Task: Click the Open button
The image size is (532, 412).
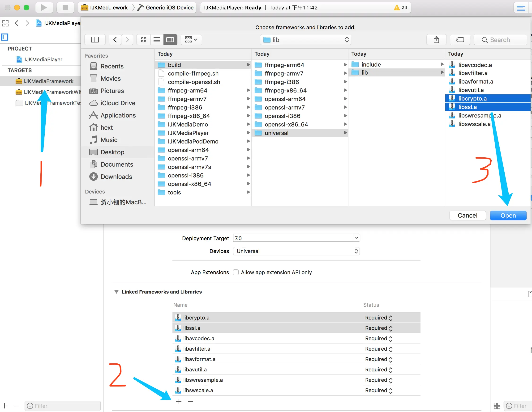Action: coord(508,215)
